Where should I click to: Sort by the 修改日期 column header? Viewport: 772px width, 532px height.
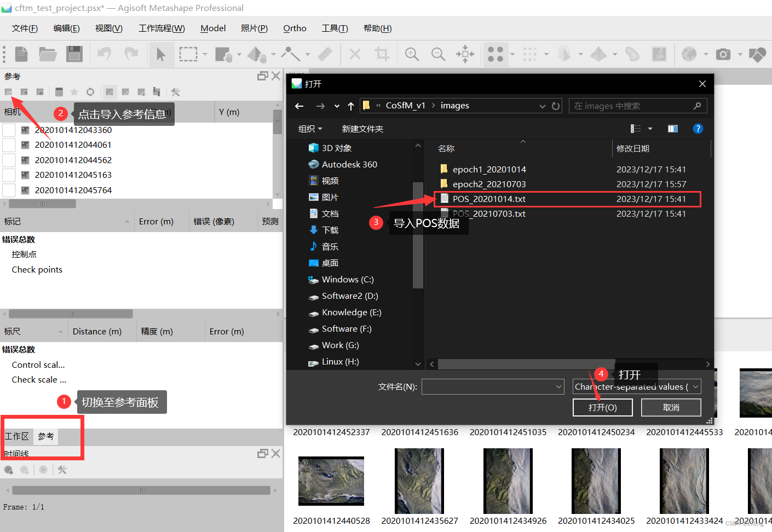[633, 148]
